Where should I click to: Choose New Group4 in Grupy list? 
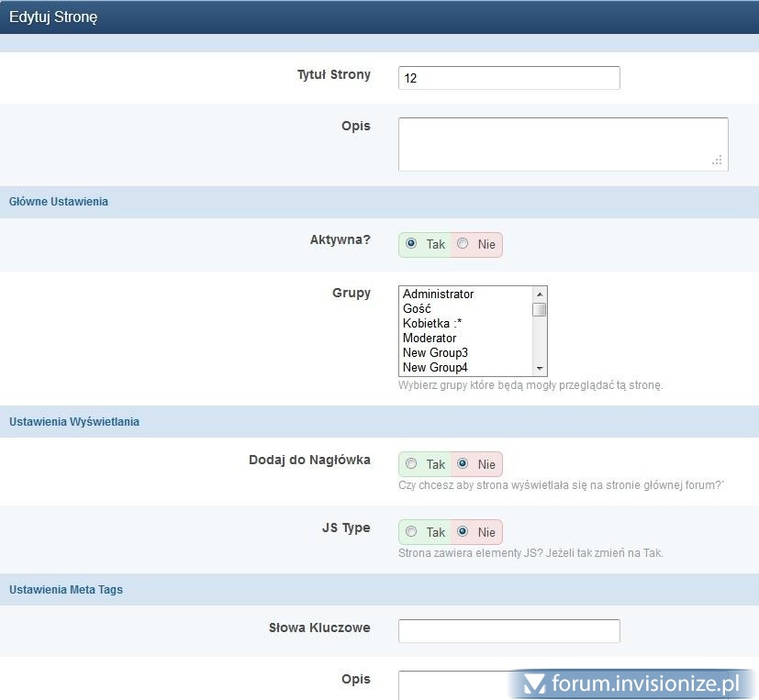coord(435,368)
